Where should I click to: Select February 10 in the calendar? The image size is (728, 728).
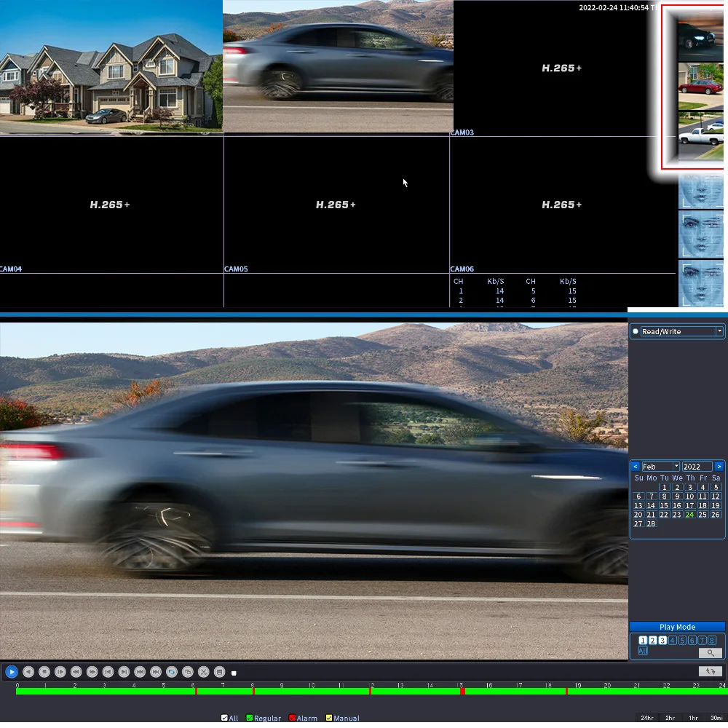(690, 496)
